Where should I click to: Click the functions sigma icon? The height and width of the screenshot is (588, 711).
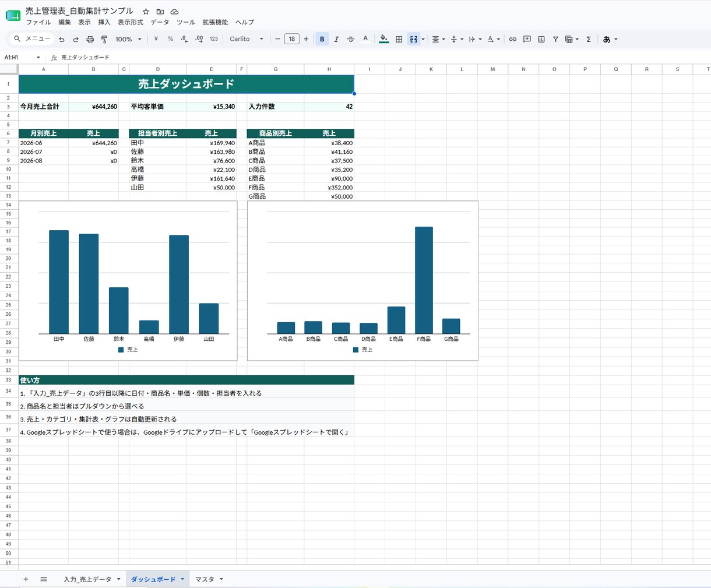click(589, 39)
